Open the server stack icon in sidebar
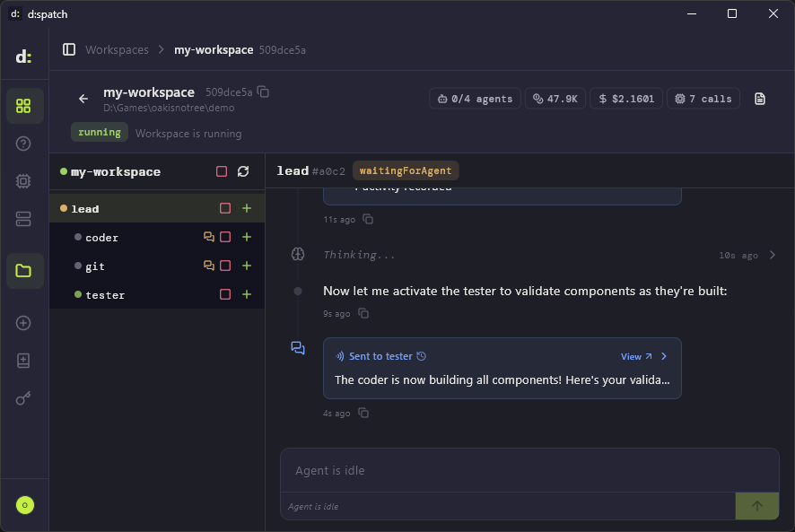Image resolution: width=795 pixels, height=532 pixels. coord(24,219)
